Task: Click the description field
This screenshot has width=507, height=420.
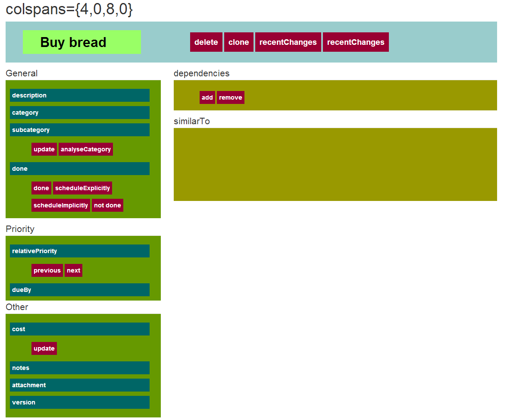Action: point(80,95)
